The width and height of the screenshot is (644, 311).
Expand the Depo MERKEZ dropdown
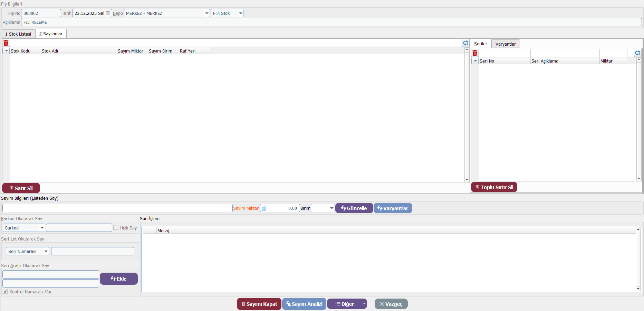click(206, 13)
